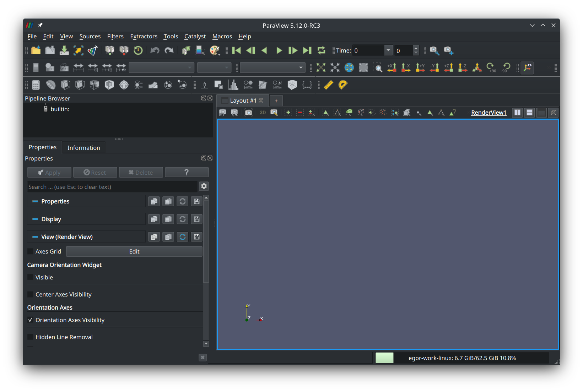Rotate view 90 degrees clockwise

(491, 67)
